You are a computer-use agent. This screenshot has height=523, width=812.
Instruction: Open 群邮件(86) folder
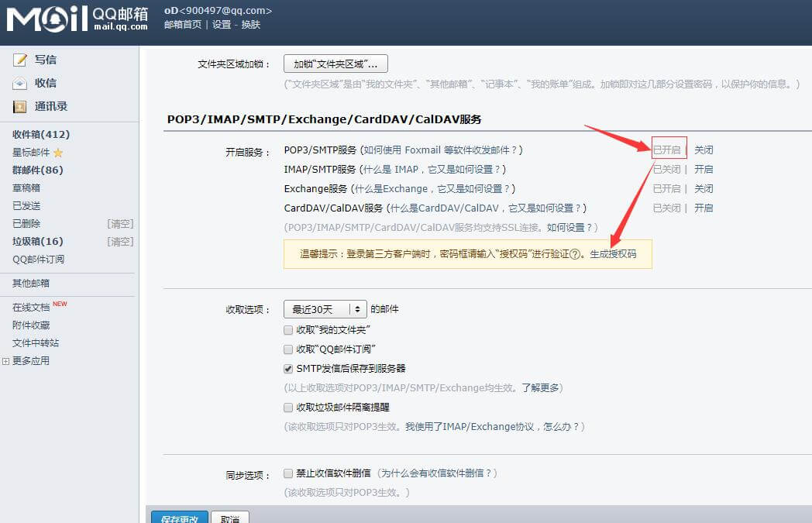click(x=37, y=170)
